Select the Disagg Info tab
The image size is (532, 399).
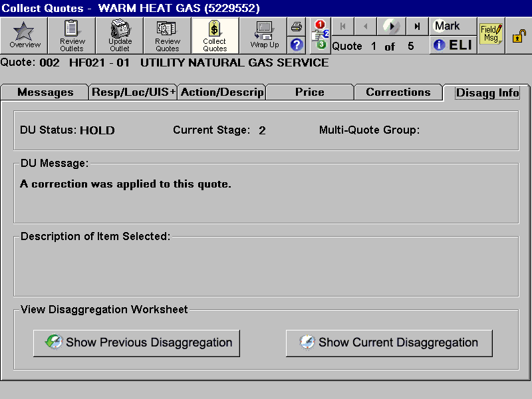click(x=487, y=92)
